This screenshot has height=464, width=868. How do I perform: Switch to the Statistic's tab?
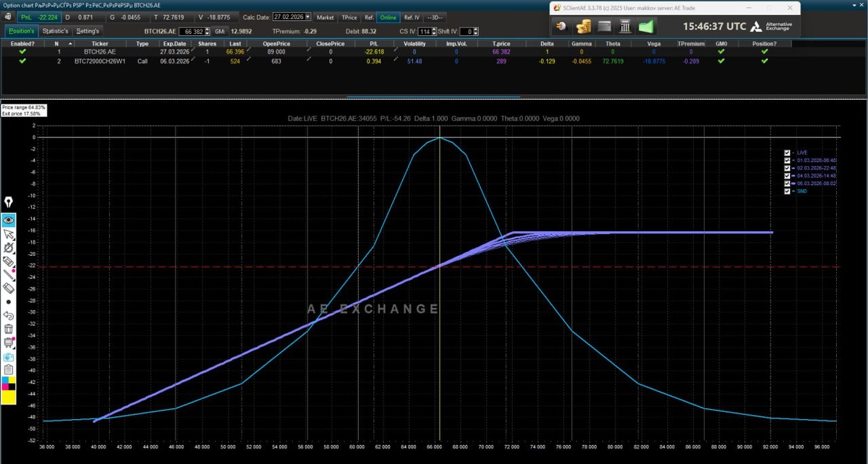pos(55,31)
